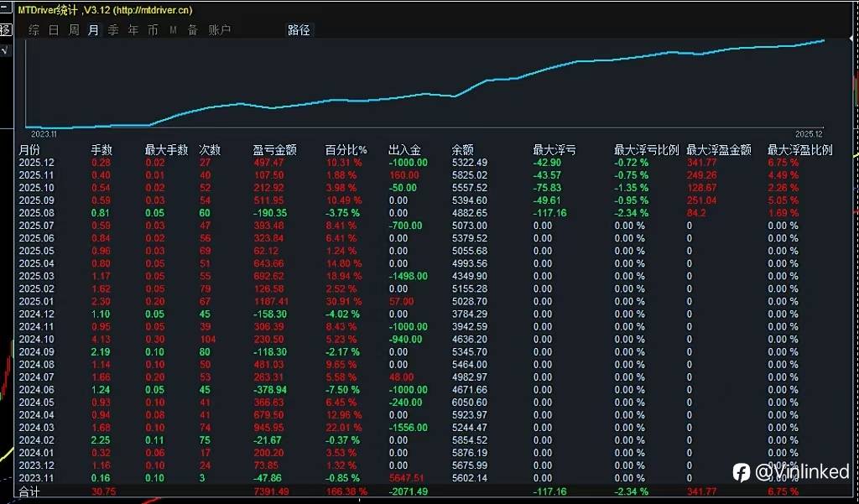
Task: Open the 周 weekly statistics tab
Action: pos(74,30)
